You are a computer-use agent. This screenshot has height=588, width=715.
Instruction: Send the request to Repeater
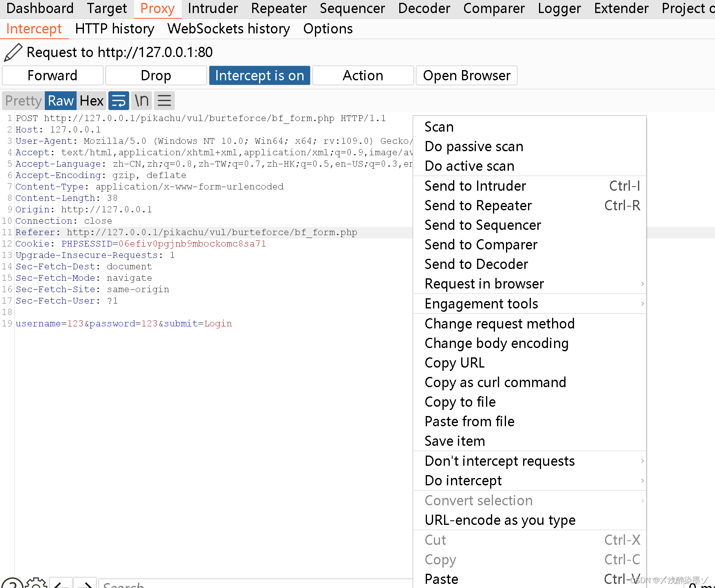pos(530,205)
